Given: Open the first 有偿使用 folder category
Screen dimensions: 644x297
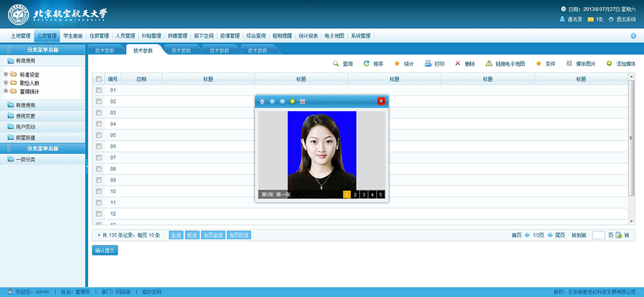Looking at the screenshot, I should pyautogui.click(x=42, y=61).
